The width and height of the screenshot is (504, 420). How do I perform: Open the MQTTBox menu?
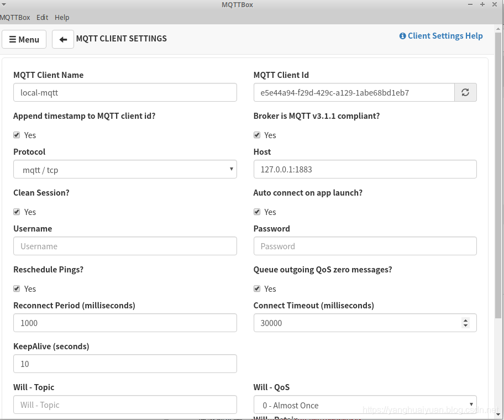(15, 17)
